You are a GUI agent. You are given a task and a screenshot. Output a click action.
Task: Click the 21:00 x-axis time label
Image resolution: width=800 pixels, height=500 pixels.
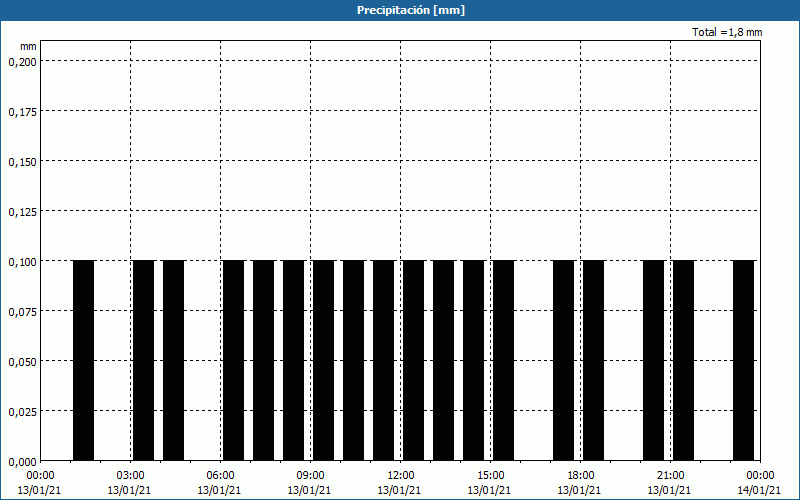(670, 476)
